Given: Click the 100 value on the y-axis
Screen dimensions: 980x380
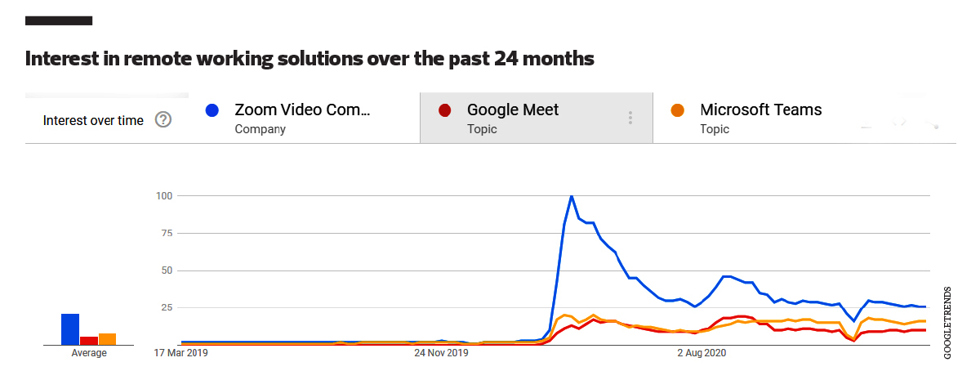Looking at the screenshot, I should pos(167,196).
